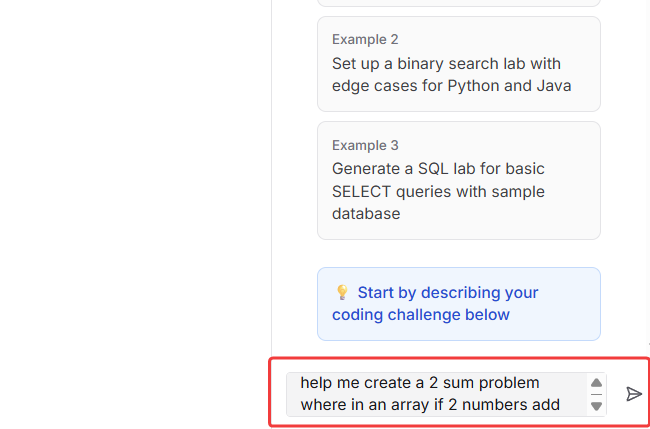This screenshot has width=650, height=429.
Task: Click the 'Example 2' heading label
Action: 365,40
